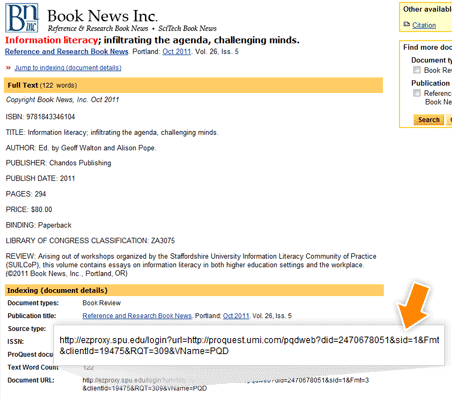Click the ISBN: 9781843346104 line
452x399 pixels.
pos(40,117)
